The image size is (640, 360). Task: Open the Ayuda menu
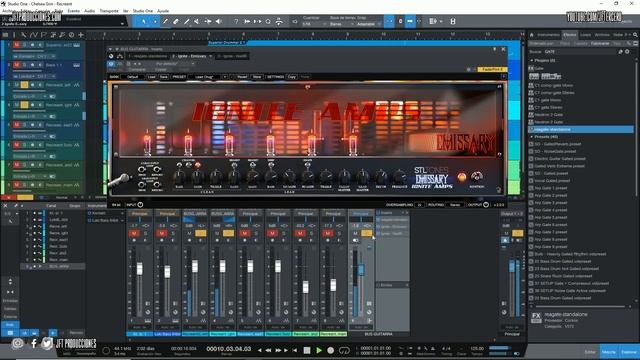(x=163, y=11)
